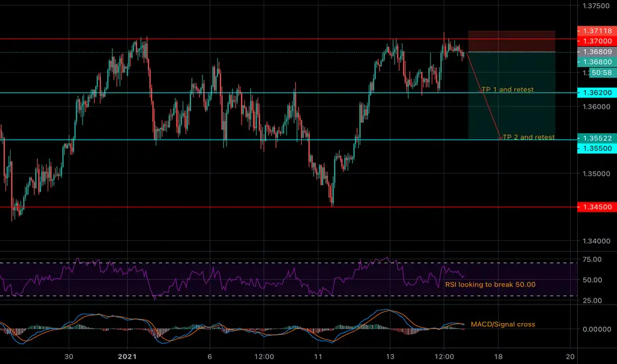Select the 'MACD/Signal cross' annotation
The image size is (617, 364).
503,324
